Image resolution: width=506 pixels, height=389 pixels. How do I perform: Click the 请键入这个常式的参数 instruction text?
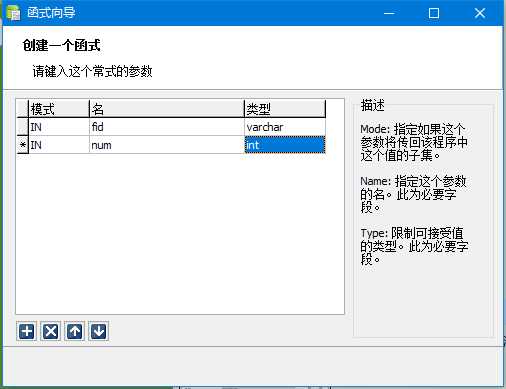92,71
